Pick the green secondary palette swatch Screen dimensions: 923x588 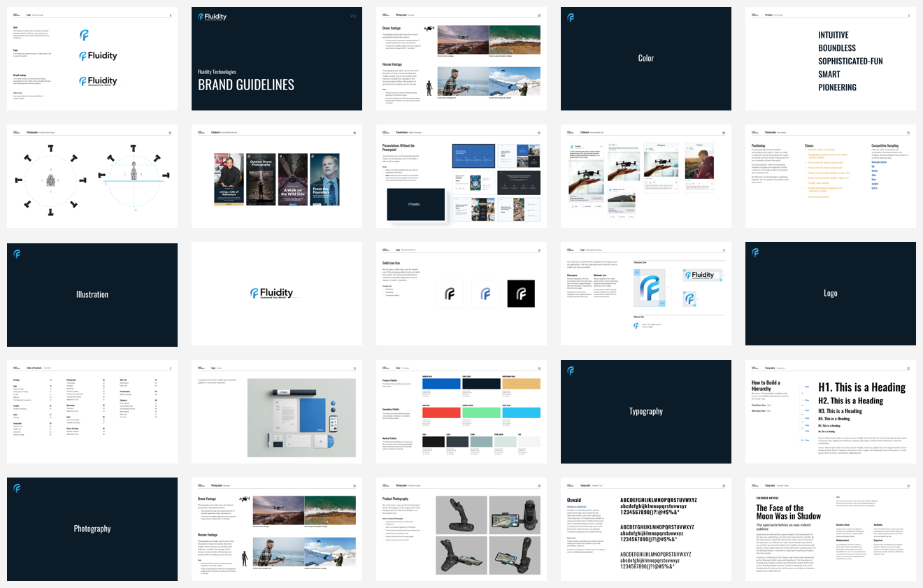pos(481,413)
